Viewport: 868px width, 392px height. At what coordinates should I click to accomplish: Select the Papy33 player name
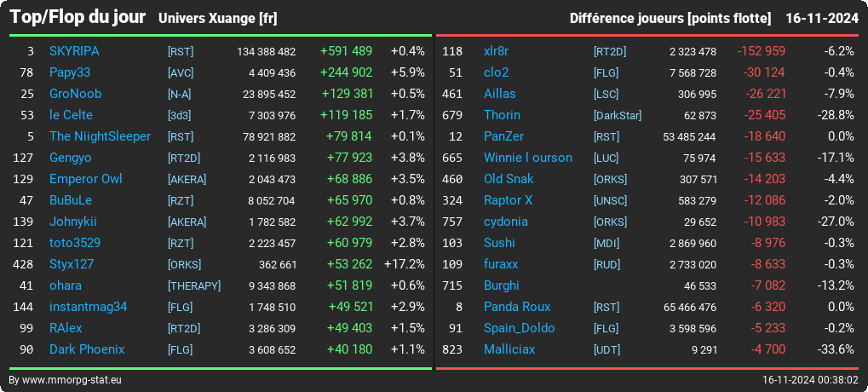[70, 72]
